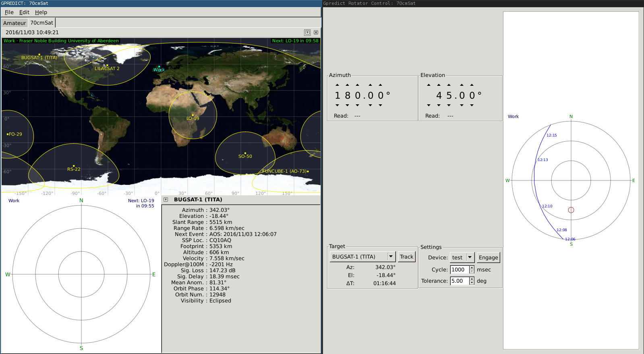The width and height of the screenshot is (644, 354).
Task: Click the LO-19 satellite marker on map
Action: (193, 115)
